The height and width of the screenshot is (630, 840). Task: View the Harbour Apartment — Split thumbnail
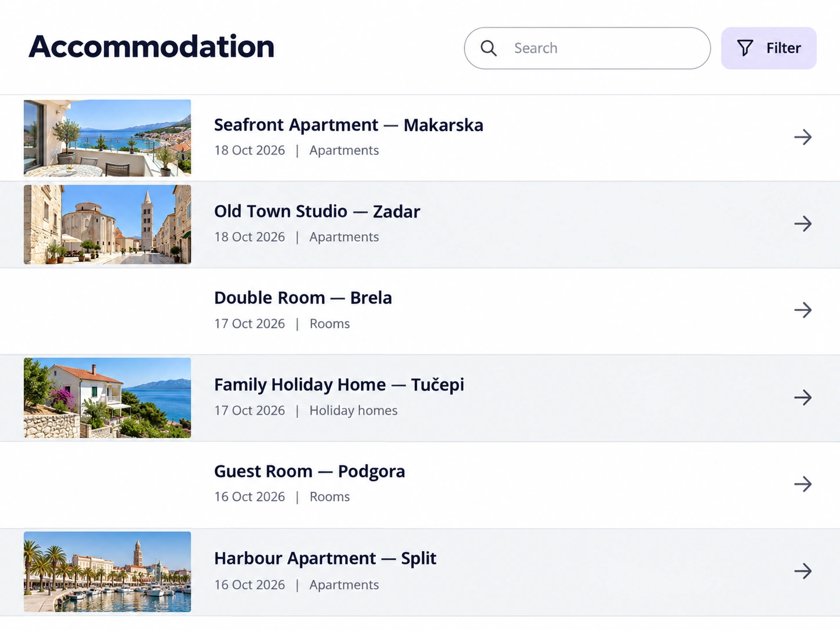107,571
